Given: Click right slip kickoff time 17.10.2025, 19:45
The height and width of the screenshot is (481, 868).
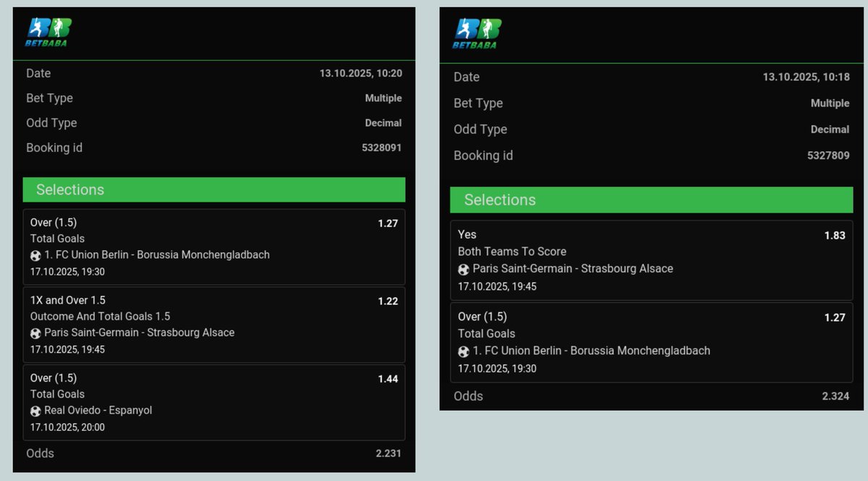Looking at the screenshot, I should click(497, 286).
